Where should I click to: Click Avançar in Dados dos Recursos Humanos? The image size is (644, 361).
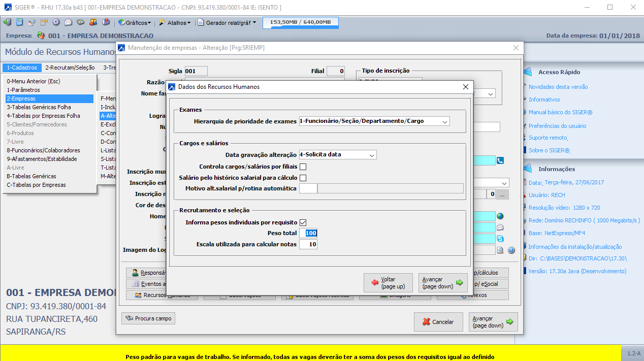point(443,283)
